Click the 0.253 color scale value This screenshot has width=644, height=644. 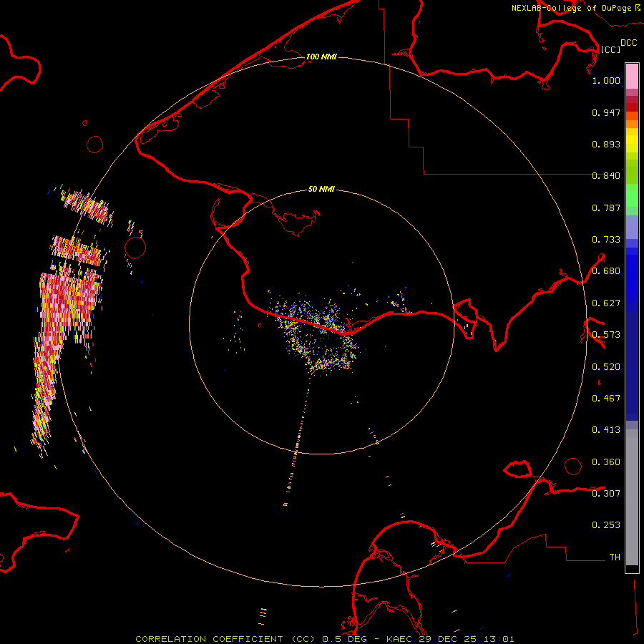click(x=606, y=525)
